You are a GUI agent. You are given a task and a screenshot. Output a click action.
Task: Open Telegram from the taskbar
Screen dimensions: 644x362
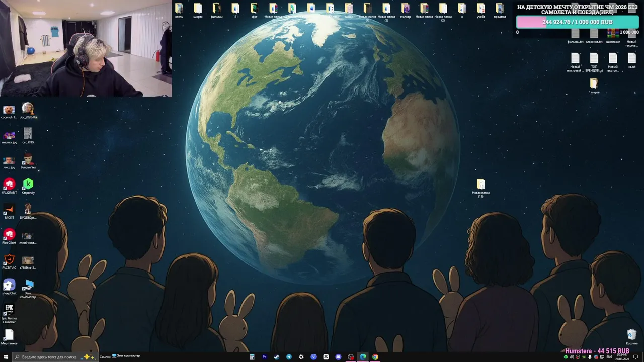coord(289,357)
